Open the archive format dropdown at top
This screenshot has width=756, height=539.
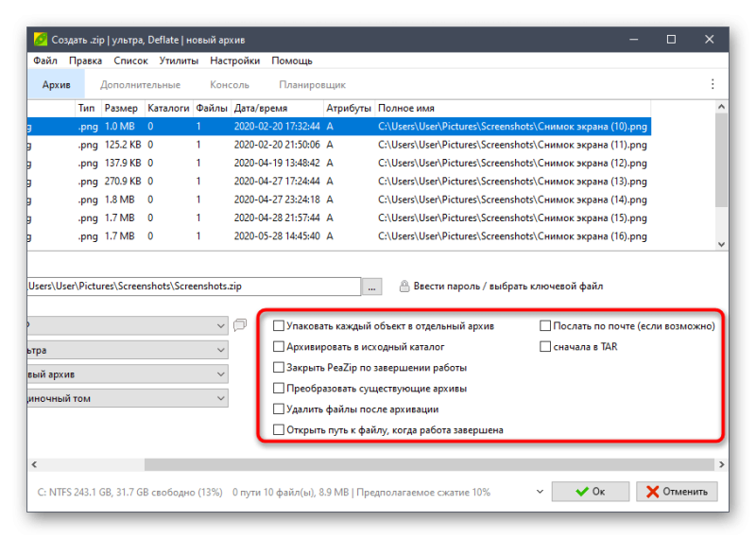point(128,325)
